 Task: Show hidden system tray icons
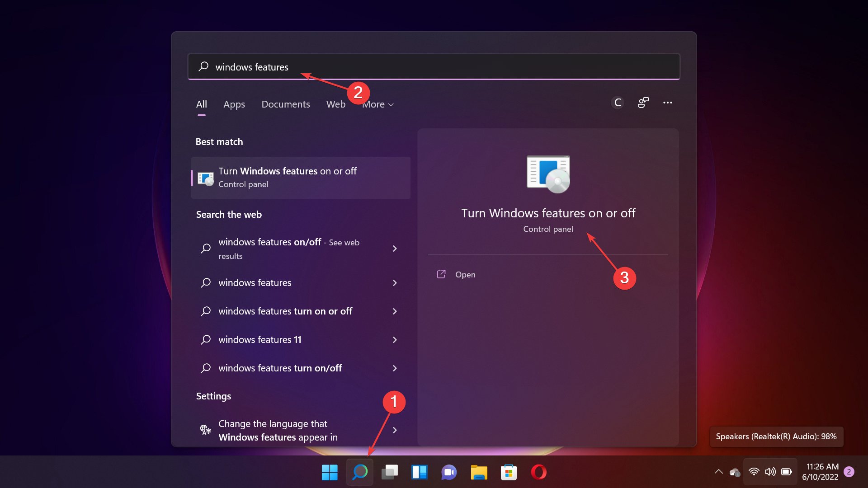[719, 471]
